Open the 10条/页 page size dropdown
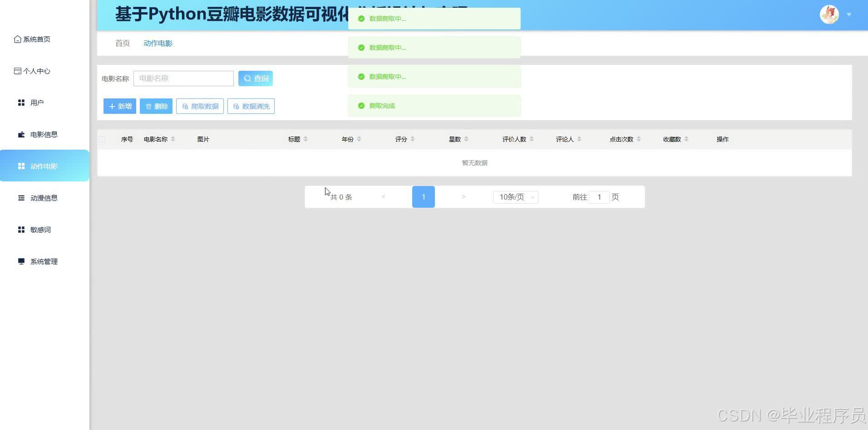The image size is (868, 430). coord(515,197)
